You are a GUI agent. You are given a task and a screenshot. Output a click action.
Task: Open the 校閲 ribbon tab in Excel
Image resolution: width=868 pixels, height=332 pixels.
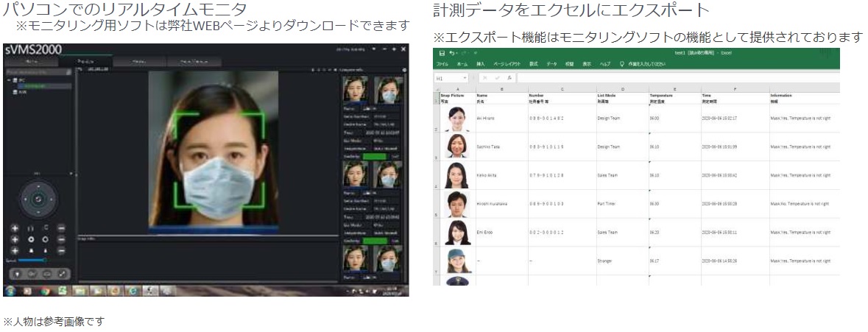pos(569,64)
